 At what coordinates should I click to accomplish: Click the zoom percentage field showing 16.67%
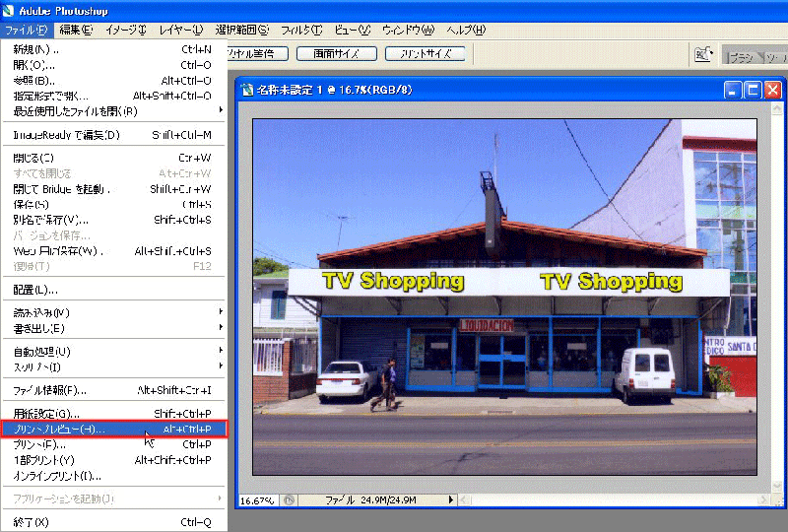click(259, 500)
